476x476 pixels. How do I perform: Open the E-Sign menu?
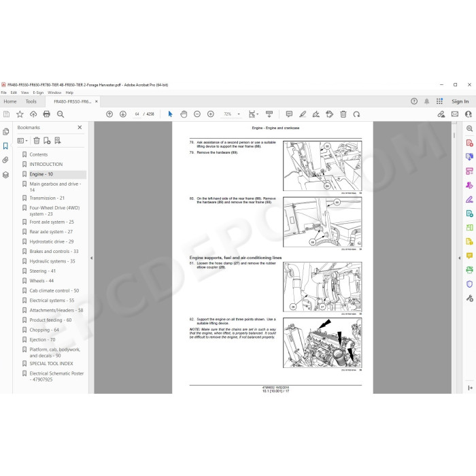pos(38,92)
